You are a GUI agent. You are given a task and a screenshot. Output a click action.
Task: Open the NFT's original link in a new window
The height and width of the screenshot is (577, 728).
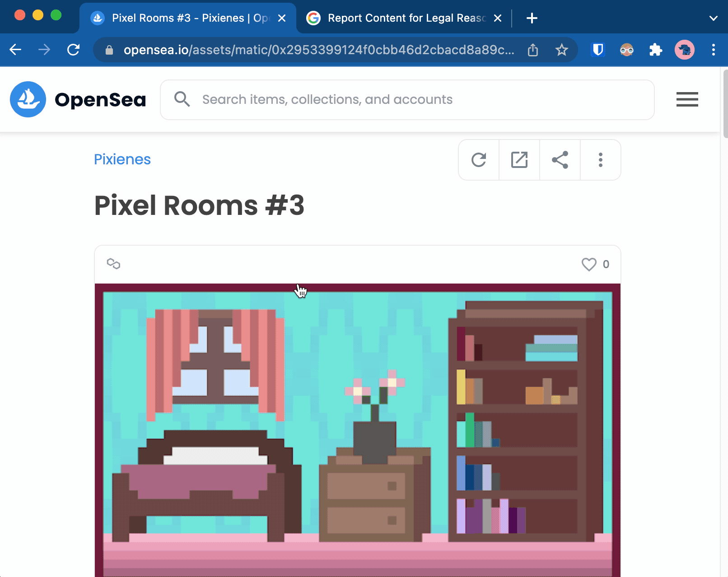(519, 160)
